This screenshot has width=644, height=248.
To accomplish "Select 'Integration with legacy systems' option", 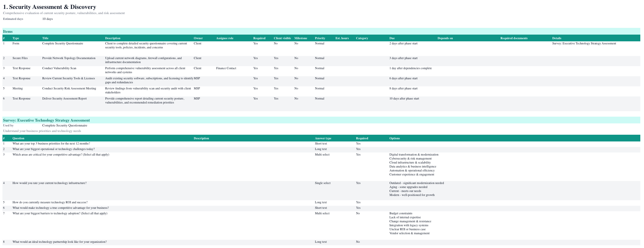I will (409, 225).
